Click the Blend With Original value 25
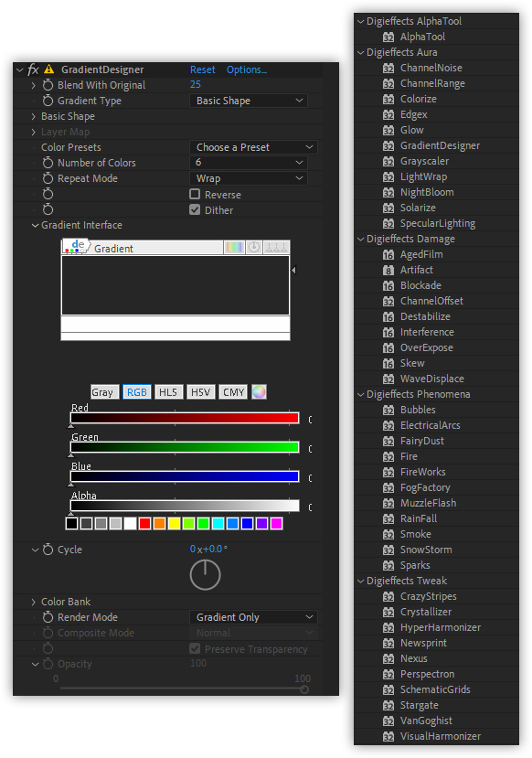532x758 pixels. (x=196, y=85)
